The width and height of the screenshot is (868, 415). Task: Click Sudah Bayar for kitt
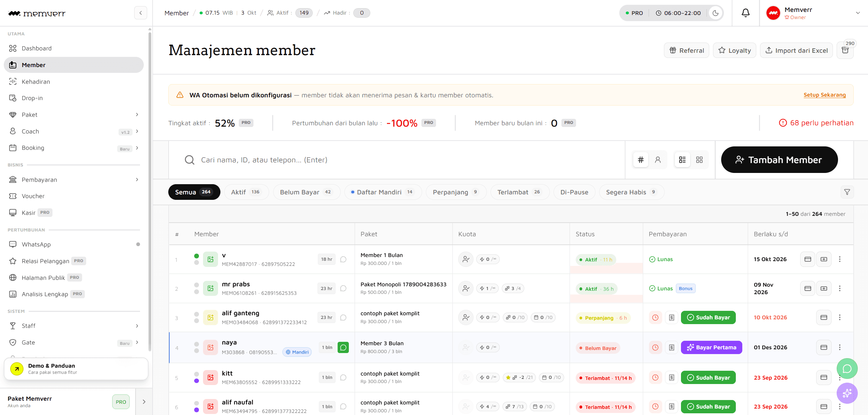708,378
